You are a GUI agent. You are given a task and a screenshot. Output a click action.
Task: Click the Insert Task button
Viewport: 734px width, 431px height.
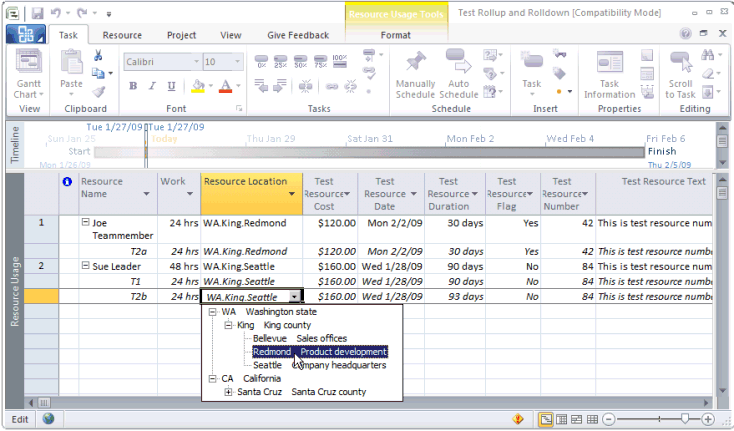(x=531, y=73)
